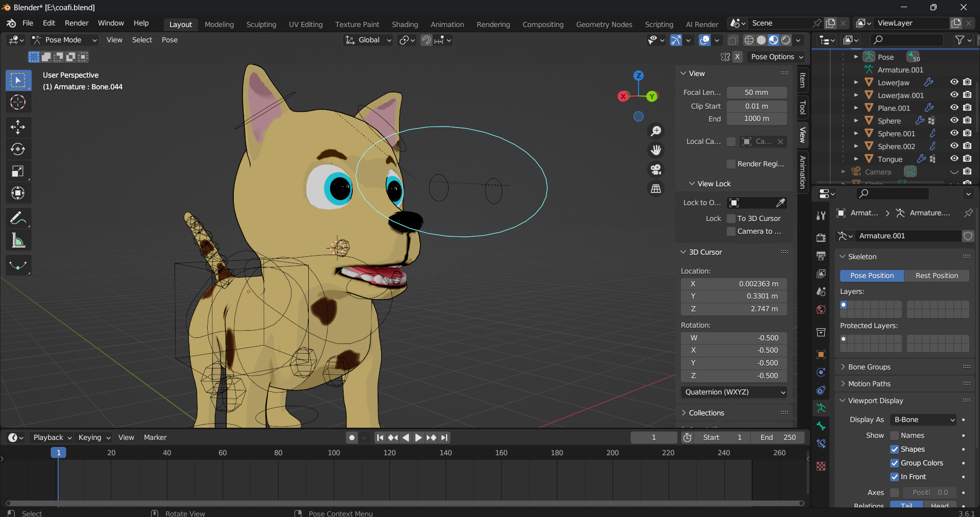
Task: Open the Render menu
Action: point(77,23)
